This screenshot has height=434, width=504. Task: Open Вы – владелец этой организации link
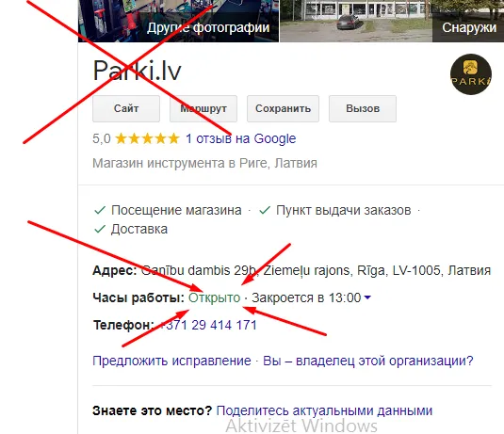(x=368, y=362)
